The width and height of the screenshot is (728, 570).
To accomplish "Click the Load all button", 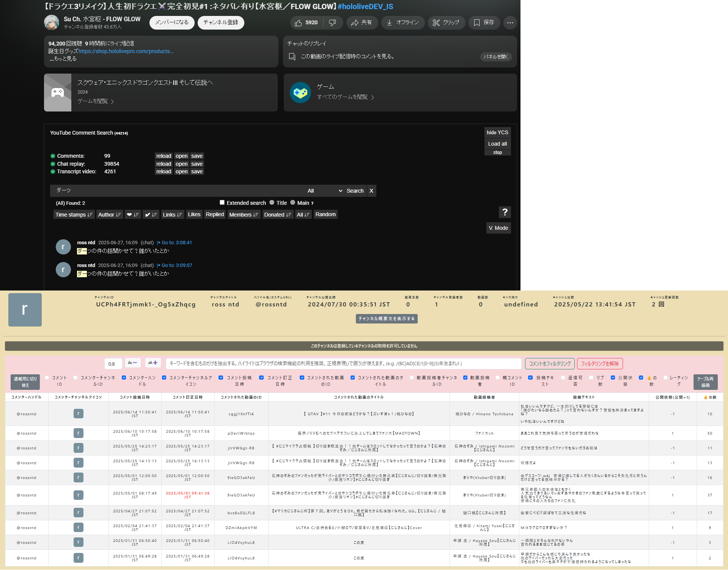I will tap(497, 144).
